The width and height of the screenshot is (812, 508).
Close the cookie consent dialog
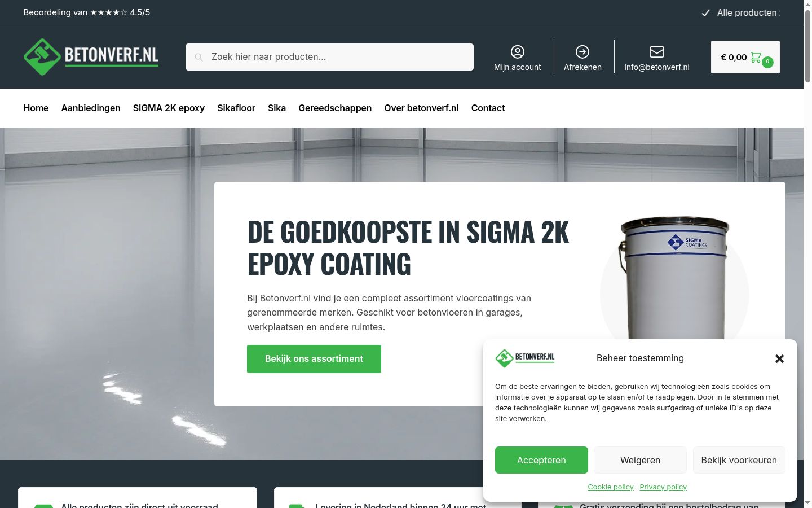click(x=779, y=358)
